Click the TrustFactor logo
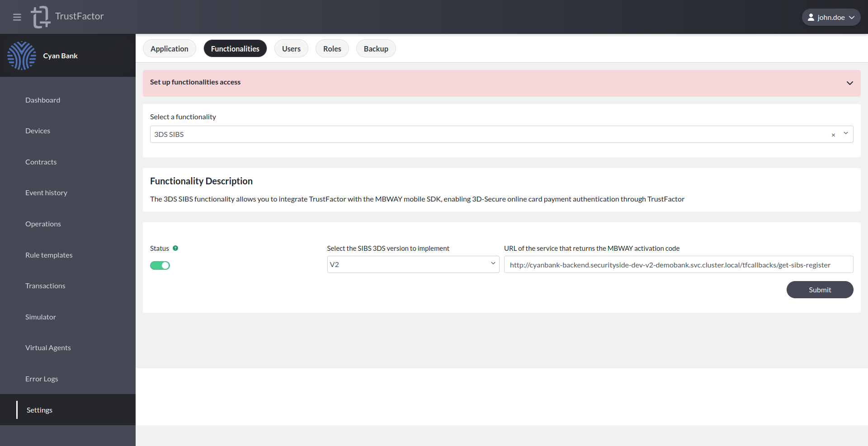The width and height of the screenshot is (868, 446). pos(41,17)
